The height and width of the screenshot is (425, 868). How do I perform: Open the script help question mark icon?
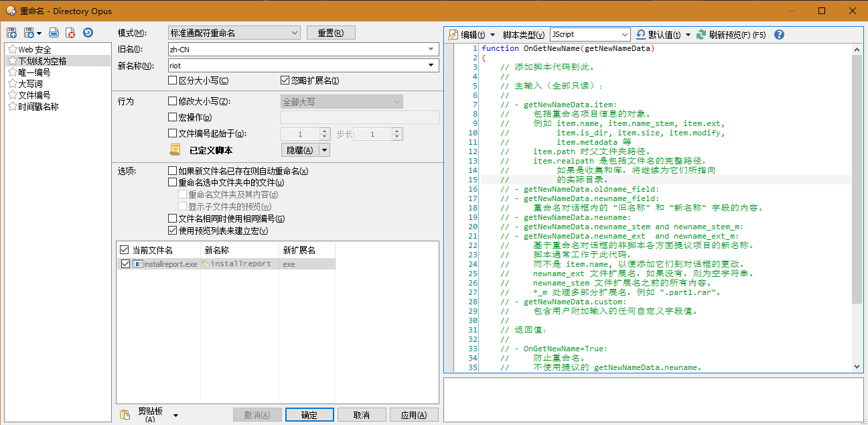point(778,35)
